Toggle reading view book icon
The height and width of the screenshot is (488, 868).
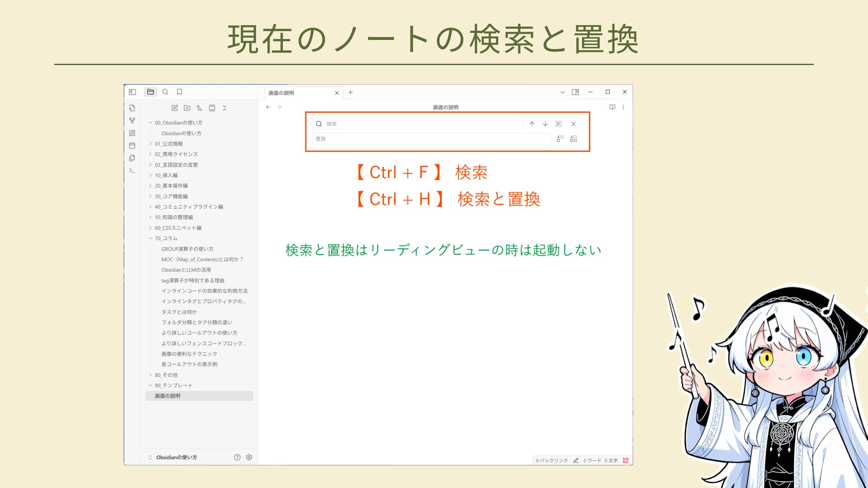click(x=612, y=107)
